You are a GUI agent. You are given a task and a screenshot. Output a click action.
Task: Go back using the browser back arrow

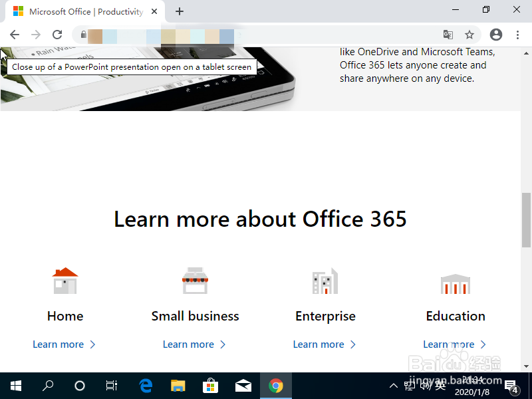click(15, 35)
